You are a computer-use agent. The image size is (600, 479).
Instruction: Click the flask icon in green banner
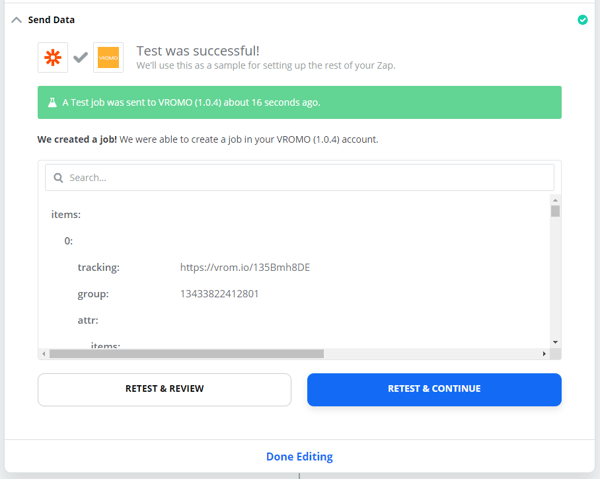coord(52,103)
